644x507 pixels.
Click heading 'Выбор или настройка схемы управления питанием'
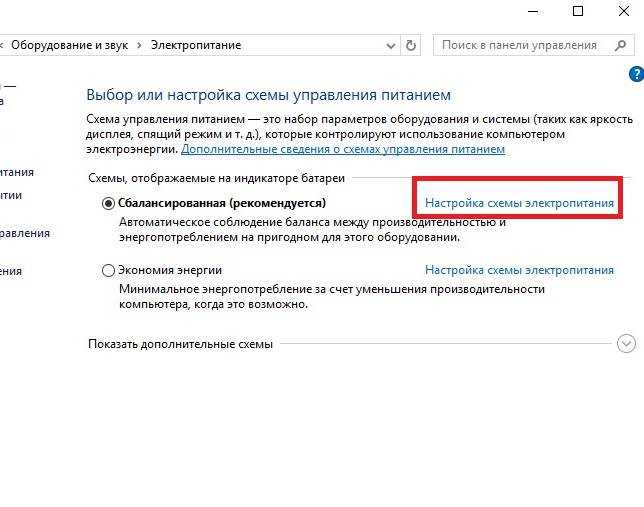click(269, 95)
